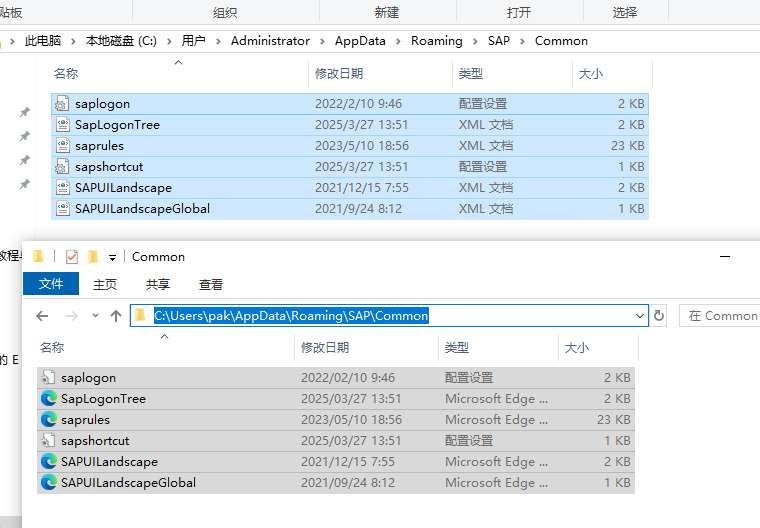
Task: Switch to the 共享 ribbon tab
Action: [x=158, y=284]
